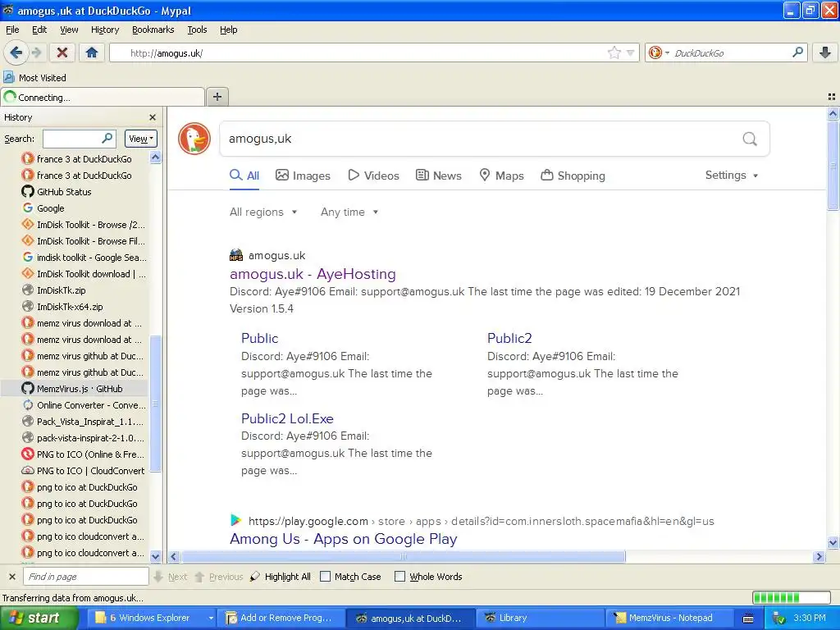The width and height of the screenshot is (840, 630).
Task: Switch to the News results tab
Action: 439,176
